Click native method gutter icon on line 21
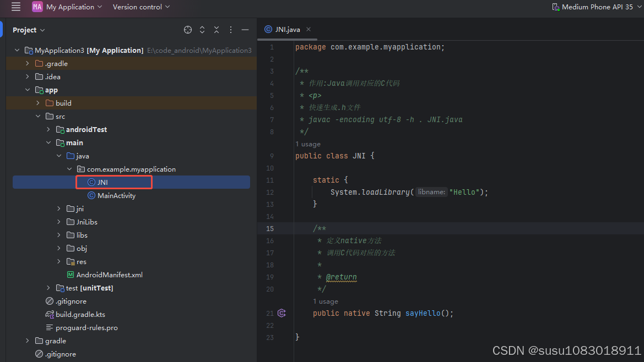644x362 pixels. pyautogui.click(x=282, y=313)
